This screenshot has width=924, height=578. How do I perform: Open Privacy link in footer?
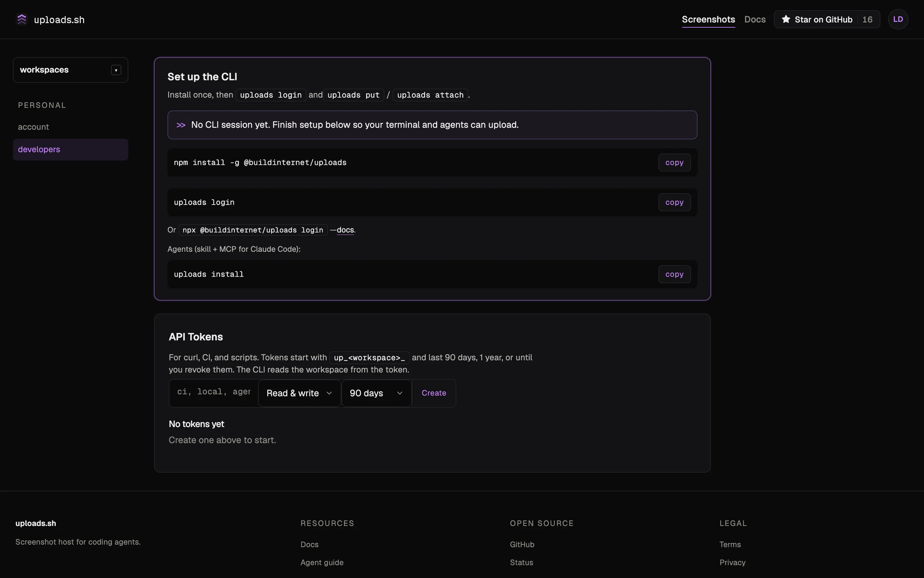coord(733,563)
